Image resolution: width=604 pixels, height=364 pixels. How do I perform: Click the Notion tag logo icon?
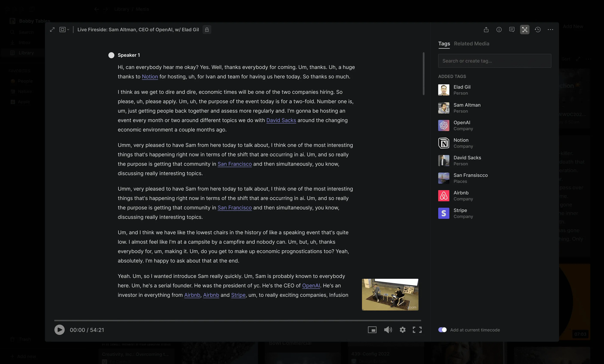pos(443,143)
